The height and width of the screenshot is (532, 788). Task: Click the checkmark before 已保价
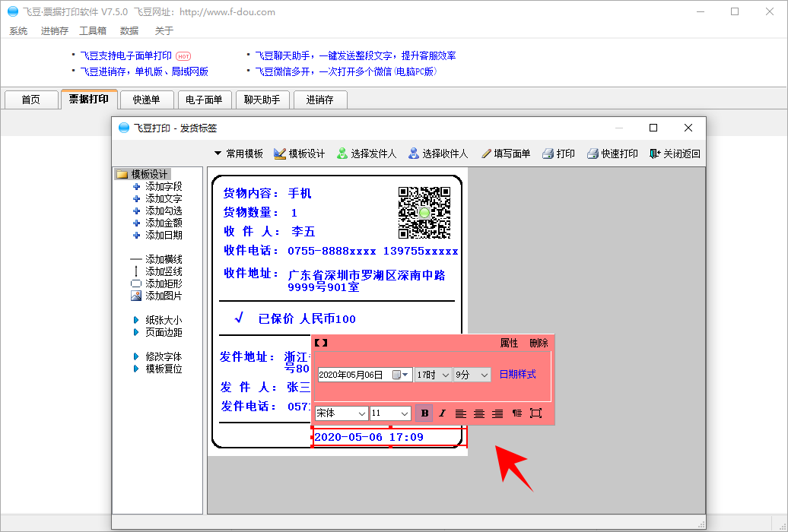239,318
